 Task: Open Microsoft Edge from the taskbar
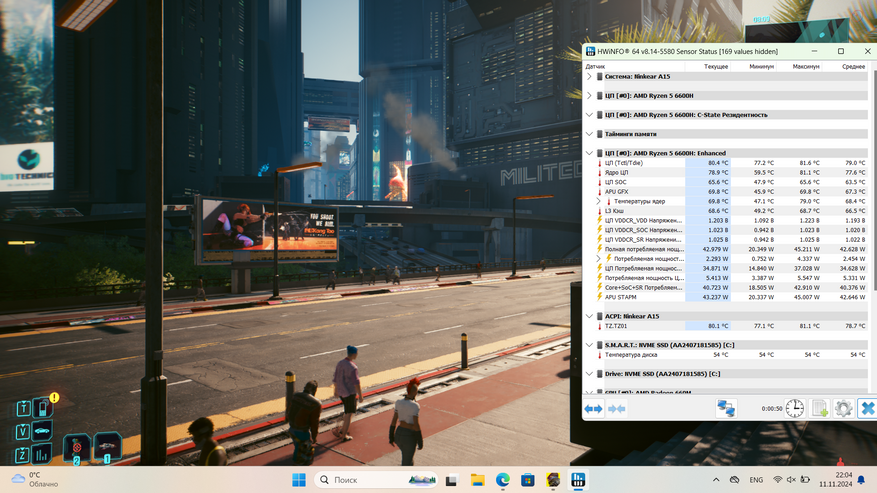502,480
